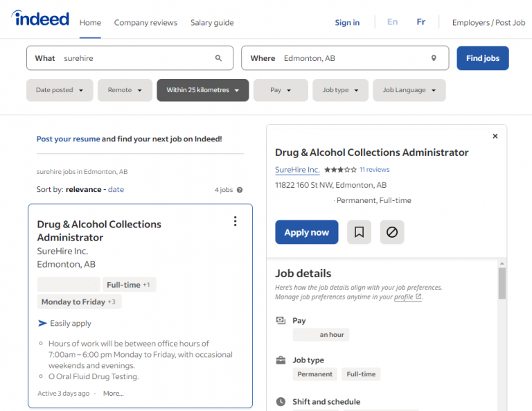Click the external link icon next to profile

tap(418, 296)
